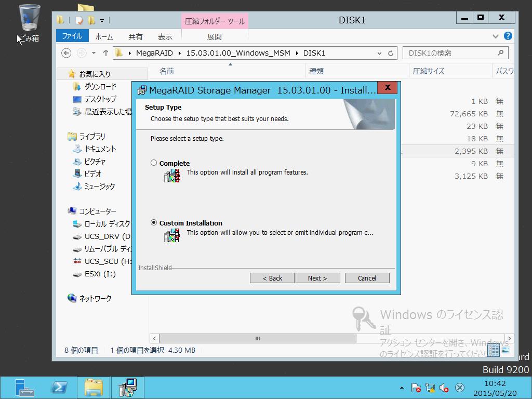The image size is (532, 399).
Task: Refresh the DISK1 folder view
Action: click(391, 54)
